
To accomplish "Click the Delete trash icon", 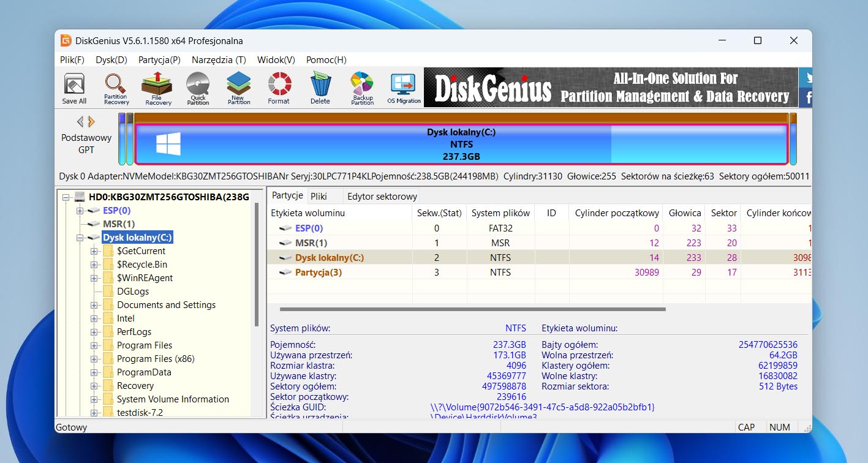I will pos(320,88).
